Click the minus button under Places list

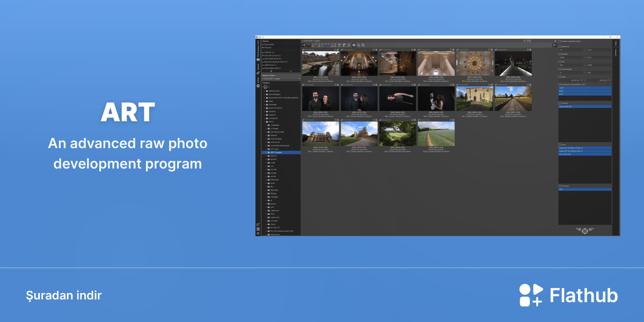click(291, 71)
